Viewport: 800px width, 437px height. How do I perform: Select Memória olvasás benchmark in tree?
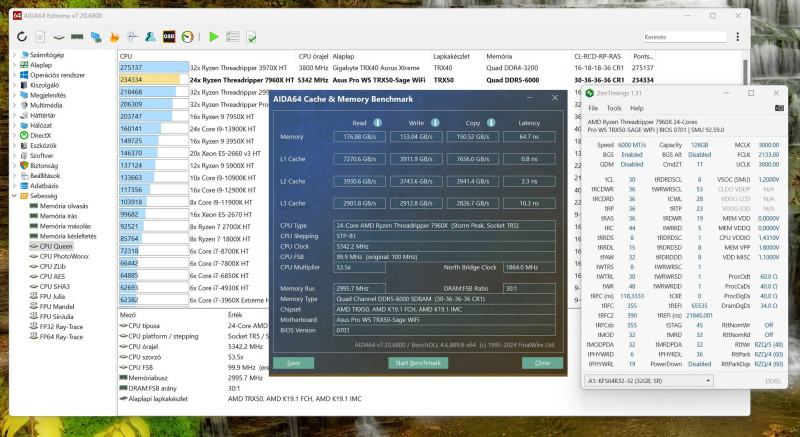tap(64, 206)
